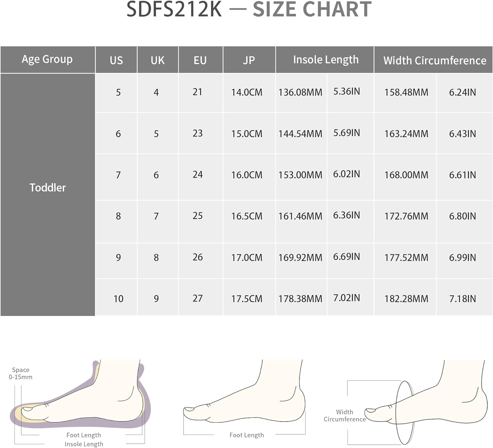The image size is (493, 448).
Task: Select the EU column header
Action: click(200, 60)
